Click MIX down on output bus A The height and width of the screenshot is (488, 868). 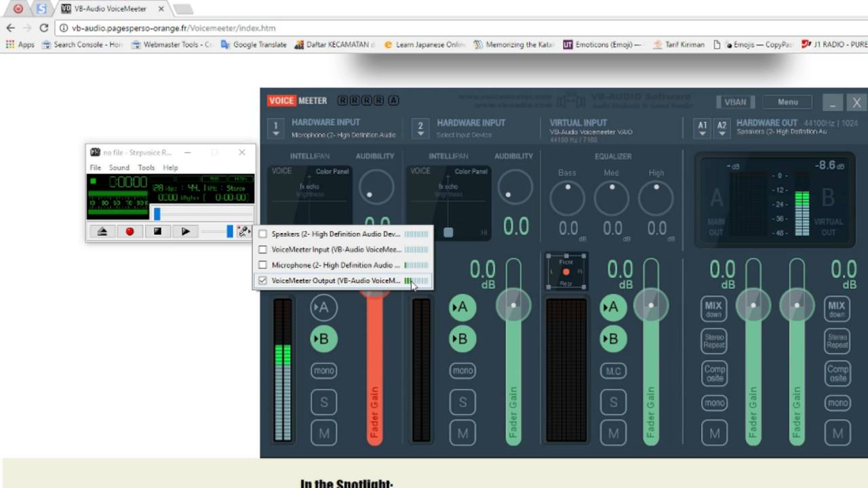713,309
